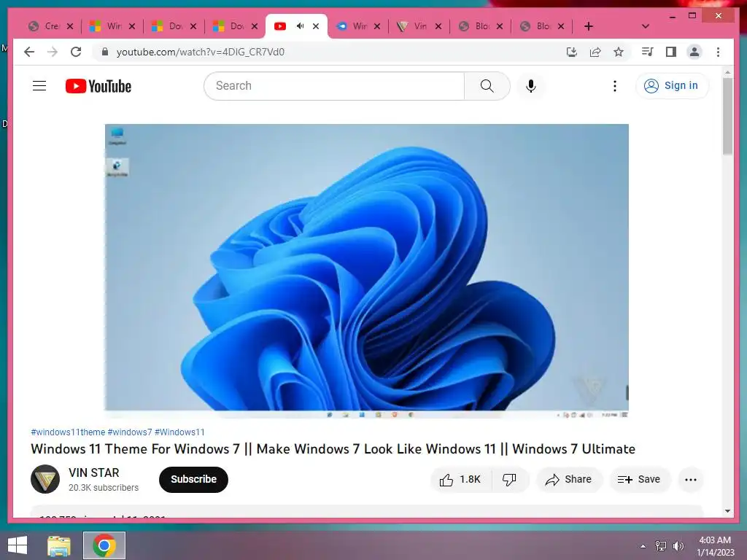
Task: Open #Windows11 hashtag link
Action: click(179, 432)
